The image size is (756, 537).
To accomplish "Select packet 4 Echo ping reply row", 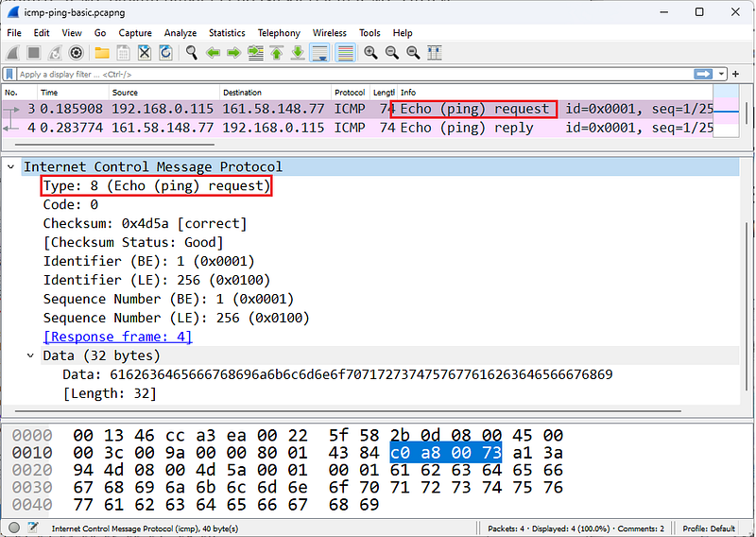I will tap(357, 128).
